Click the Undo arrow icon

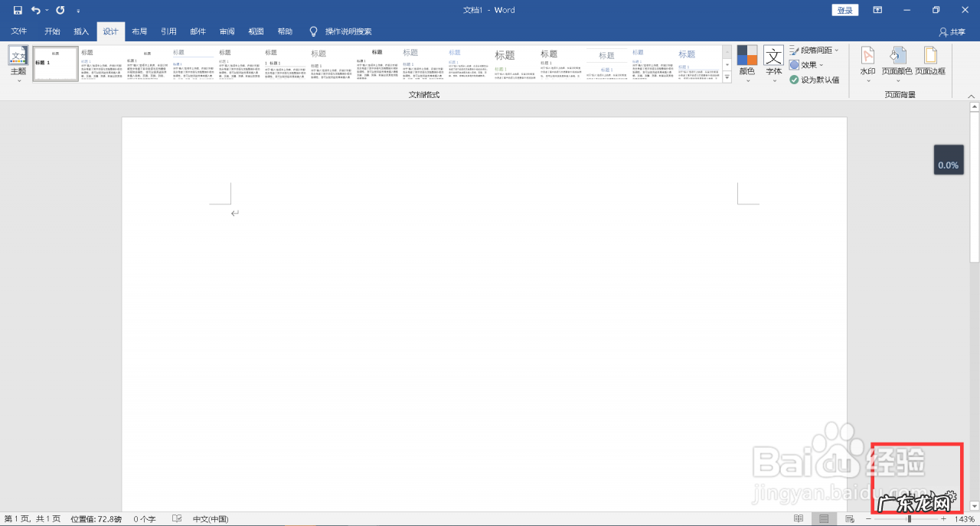click(x=35, y=11)
